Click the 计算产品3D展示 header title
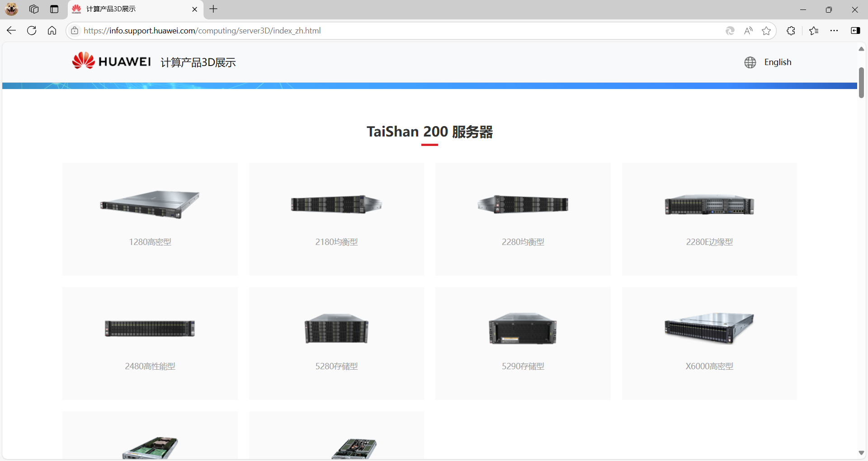 click(x=198, y=62)
